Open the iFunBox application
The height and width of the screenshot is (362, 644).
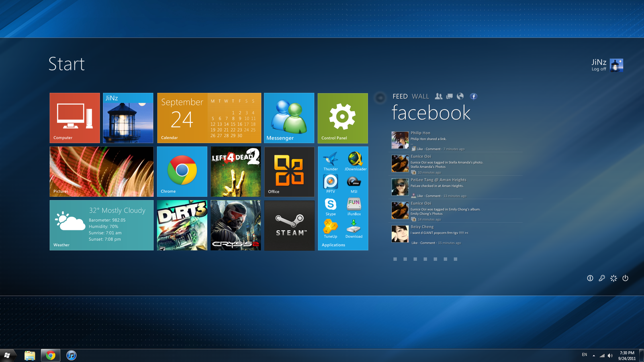(354, 205)
